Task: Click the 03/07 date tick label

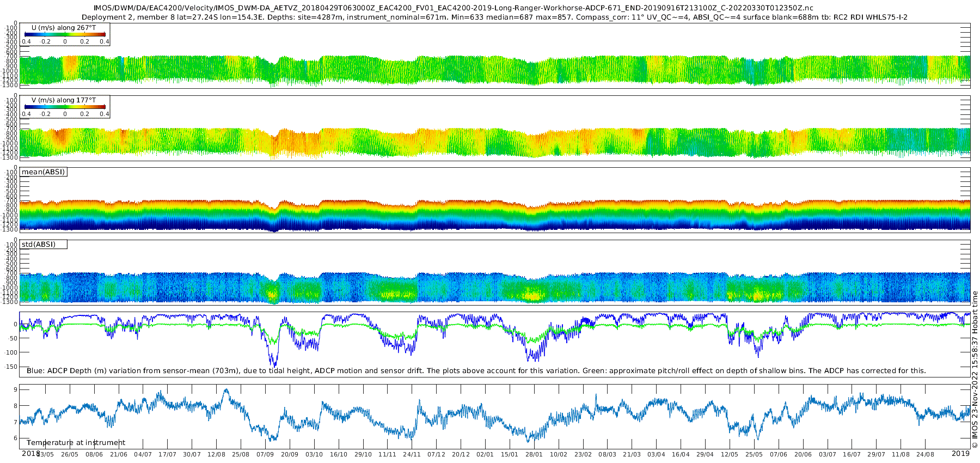Action: coord(828,454)
